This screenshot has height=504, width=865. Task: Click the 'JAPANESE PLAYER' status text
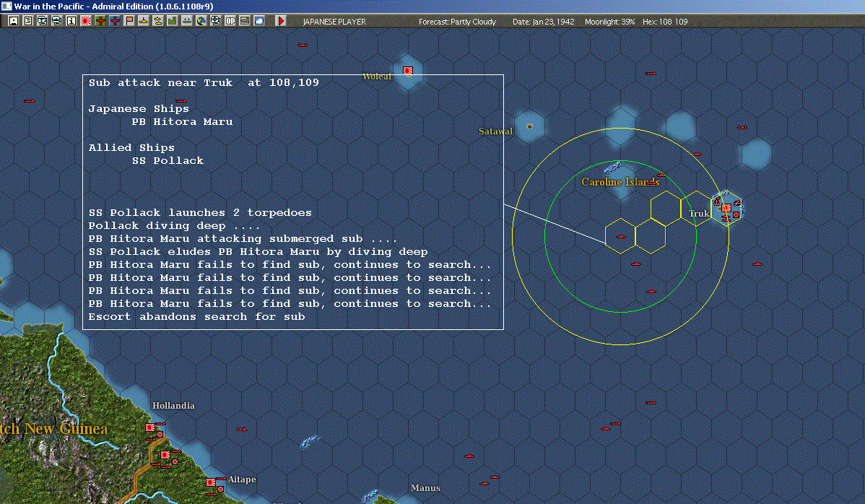point(334,22)
